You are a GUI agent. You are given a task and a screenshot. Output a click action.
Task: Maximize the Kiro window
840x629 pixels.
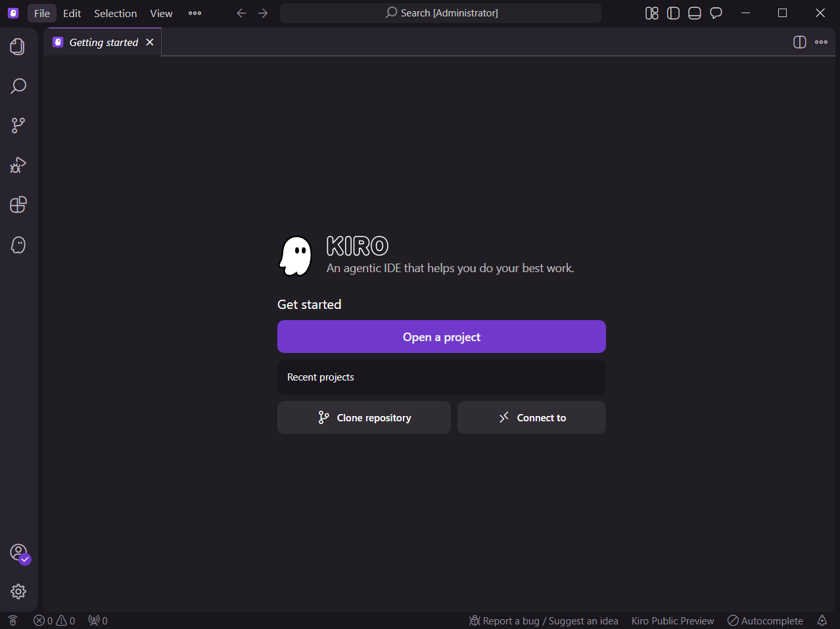tap(782, 13)
